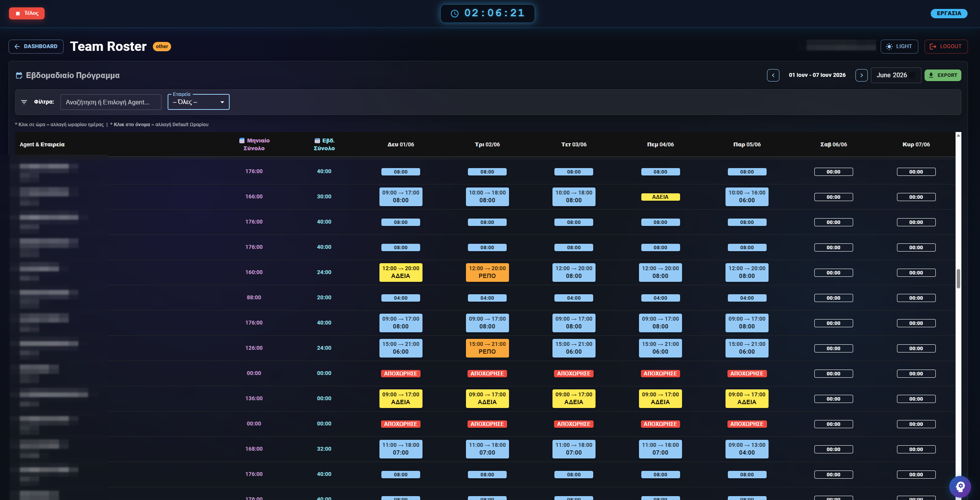
Task: Open the June 2026 month picker
Action: pyautogui.click(x=896, y=75)
